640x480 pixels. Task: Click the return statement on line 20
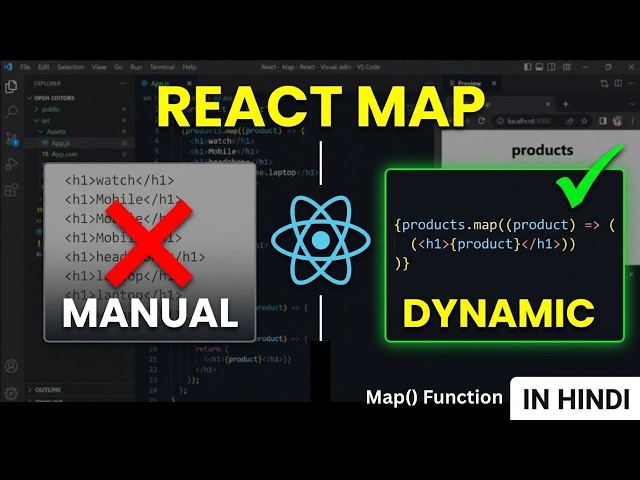(211, 349)
